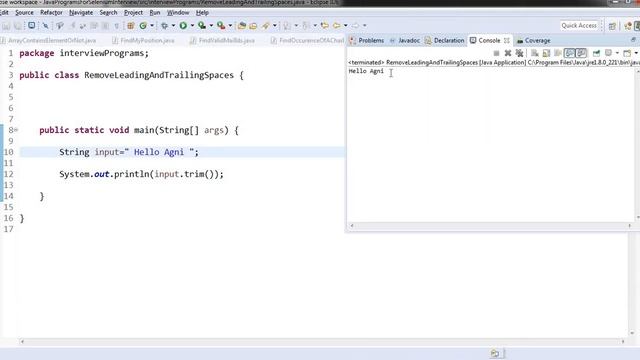Screen dimensions: 640x360
Task: Open the Open Console dropdown arrow
Action: [636, 53]
